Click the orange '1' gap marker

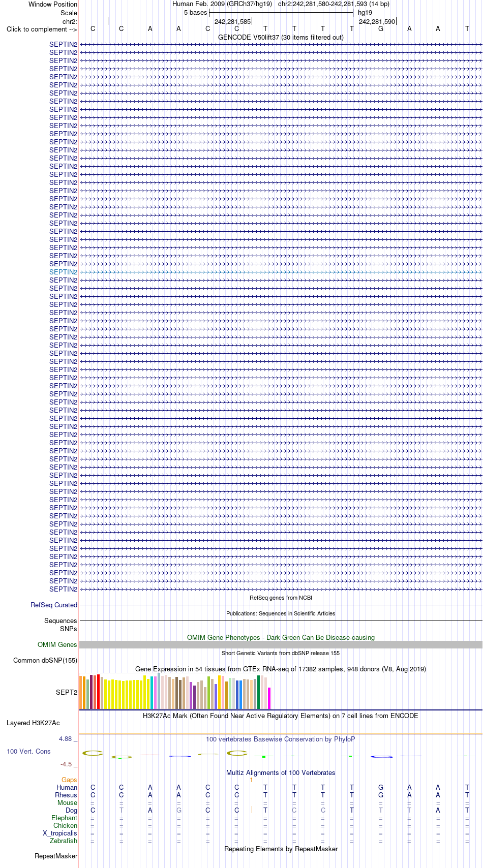coord(251,780)
